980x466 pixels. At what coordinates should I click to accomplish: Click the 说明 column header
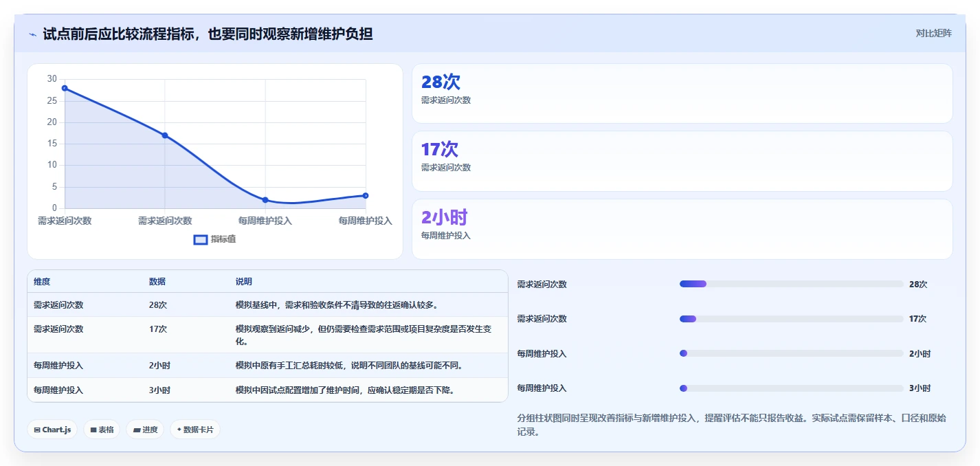pos(244,282)
